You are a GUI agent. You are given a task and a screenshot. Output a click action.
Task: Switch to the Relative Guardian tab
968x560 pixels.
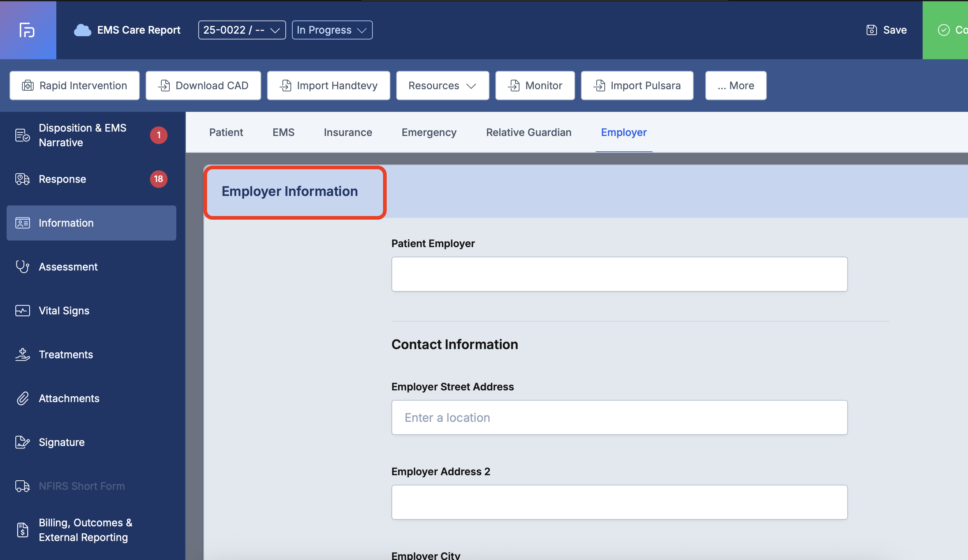pyautogui.click(x=529, y=132)
